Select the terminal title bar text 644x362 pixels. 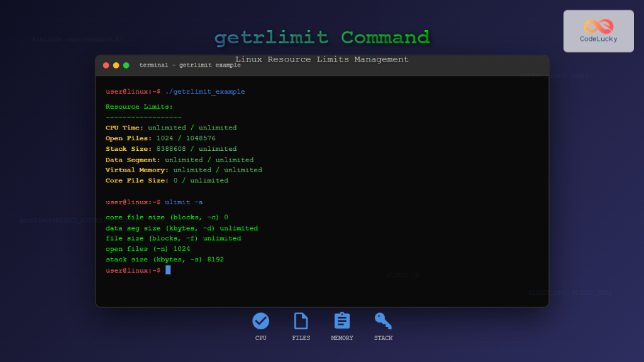[189, 65]
